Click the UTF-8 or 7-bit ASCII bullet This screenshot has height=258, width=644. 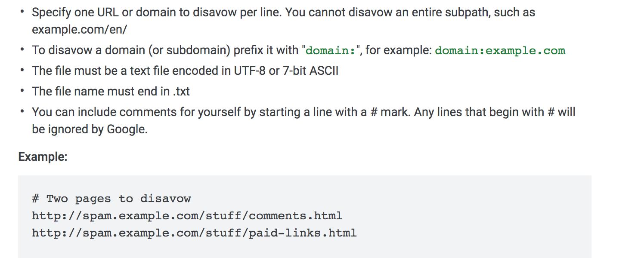[185, 71]
